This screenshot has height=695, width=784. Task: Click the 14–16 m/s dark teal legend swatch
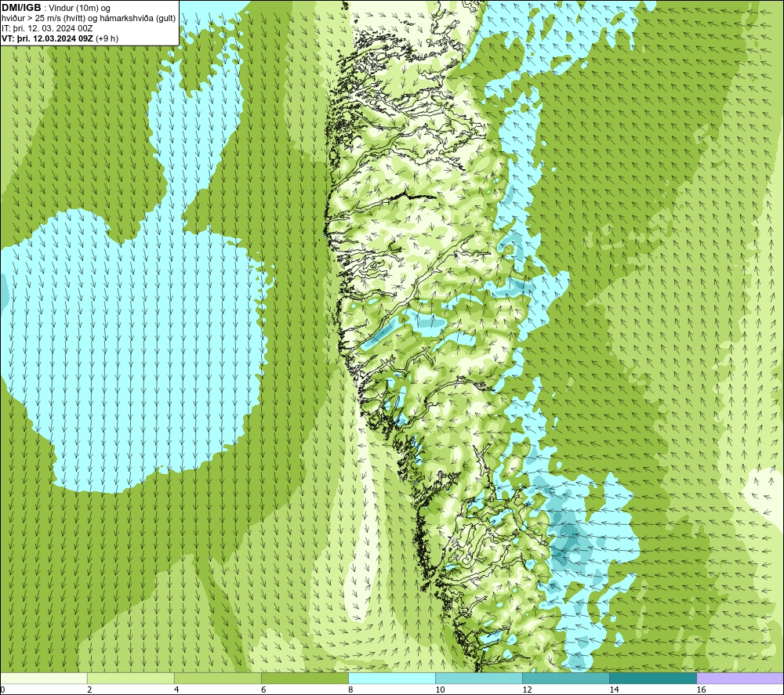pos(653,678)
